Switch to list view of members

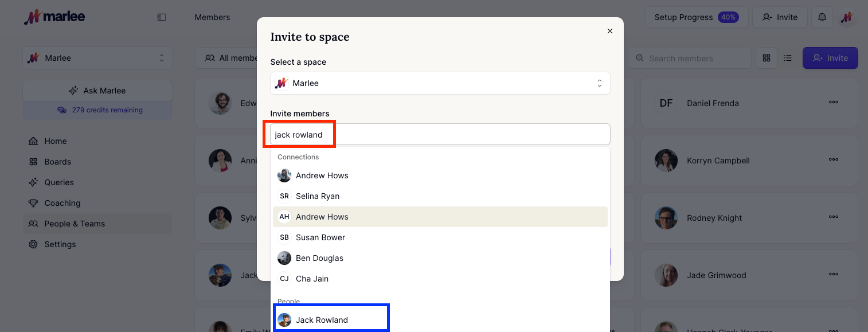(x=788, y=58)
